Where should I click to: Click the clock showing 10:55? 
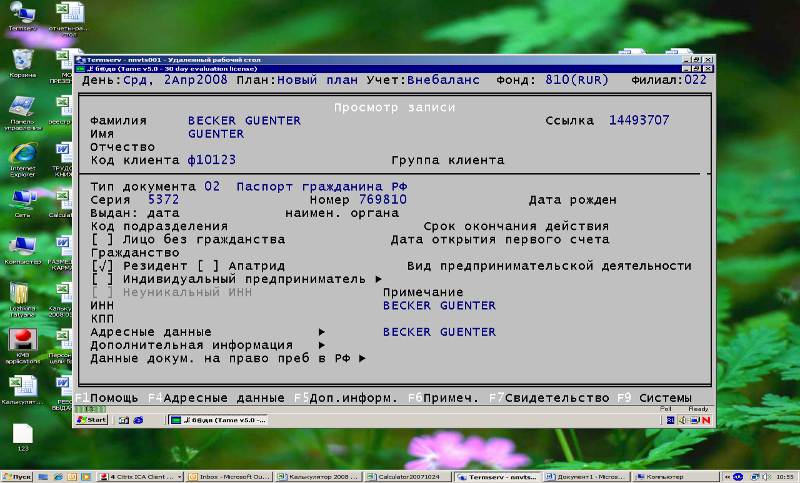pos(785,477)
